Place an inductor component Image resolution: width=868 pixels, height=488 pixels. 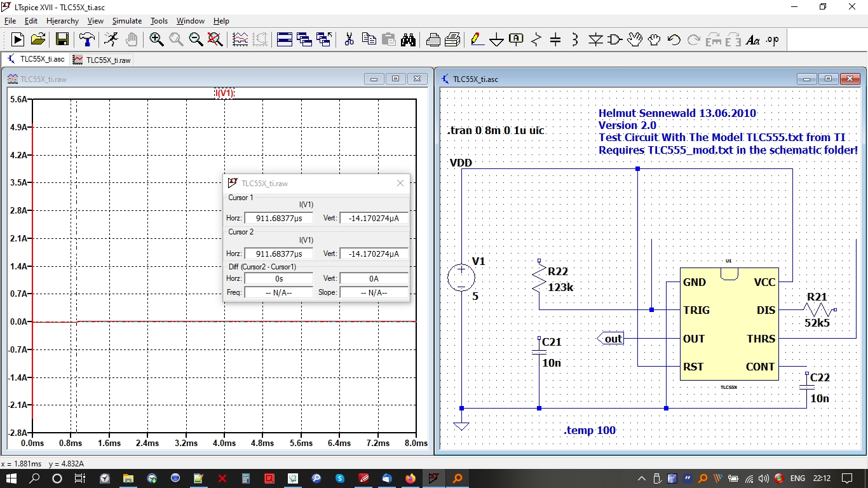[575, 39]
